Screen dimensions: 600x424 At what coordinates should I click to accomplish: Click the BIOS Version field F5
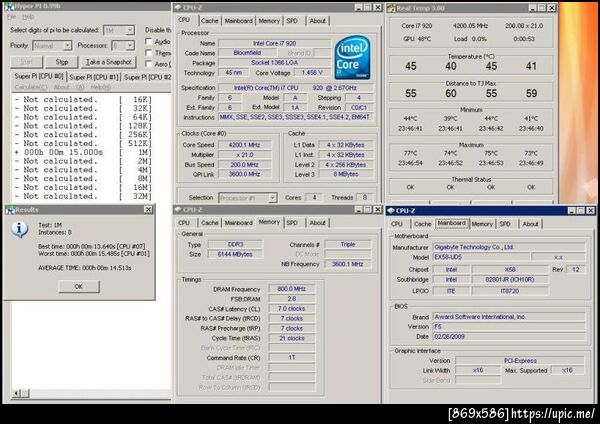pos(509,327)
